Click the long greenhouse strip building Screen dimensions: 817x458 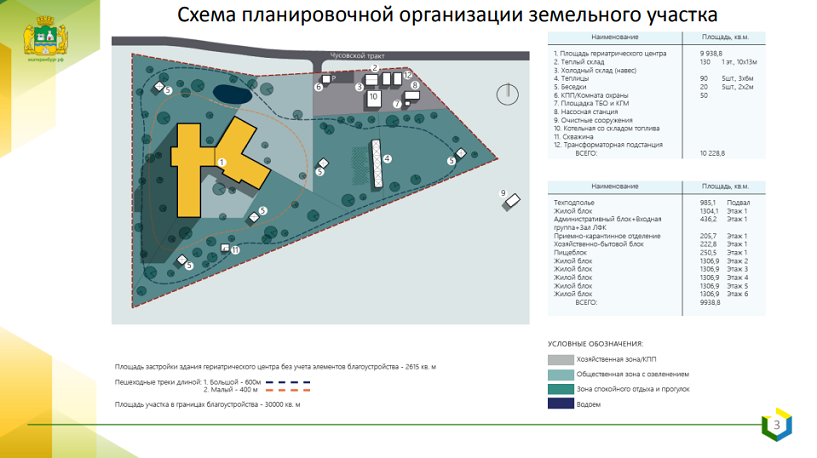(376, 163)
